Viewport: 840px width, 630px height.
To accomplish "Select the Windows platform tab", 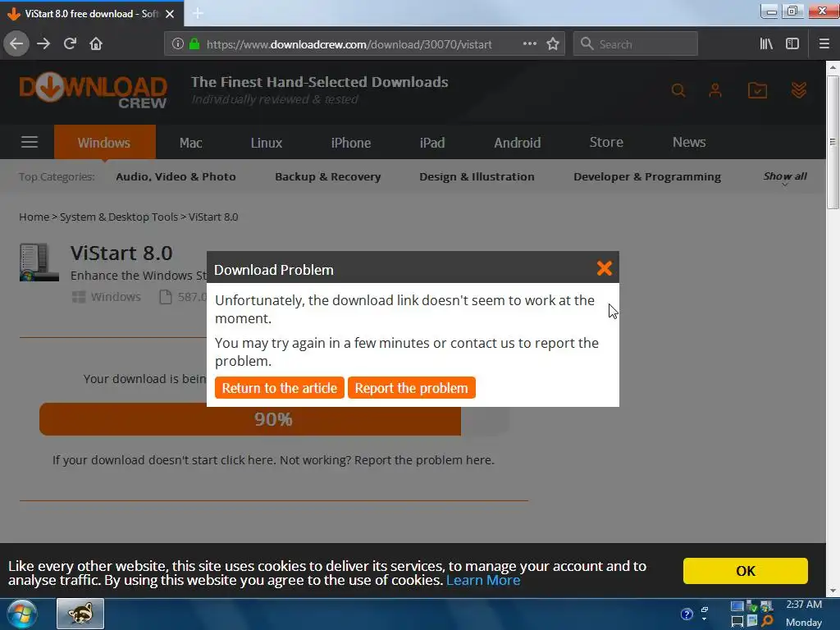I will point(104,143).
